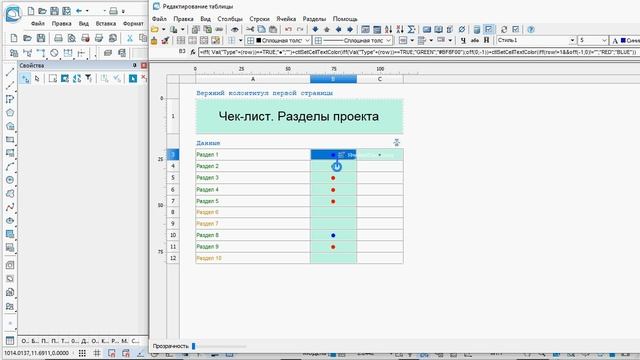Open the Помощь menu

[345, 19]
